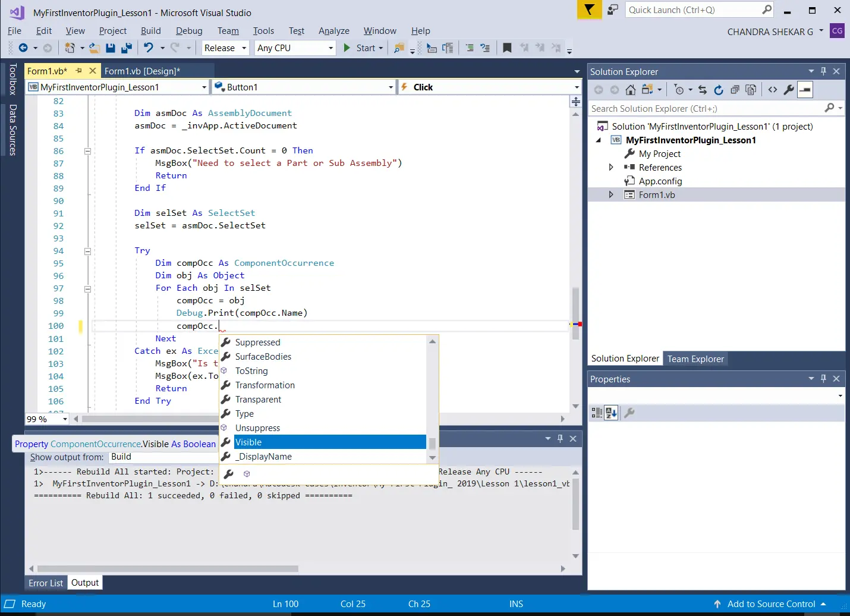This screenshot has height=616, width=850.
Task: Undo the last edit with Undo icon
Action: click(149, 48)
